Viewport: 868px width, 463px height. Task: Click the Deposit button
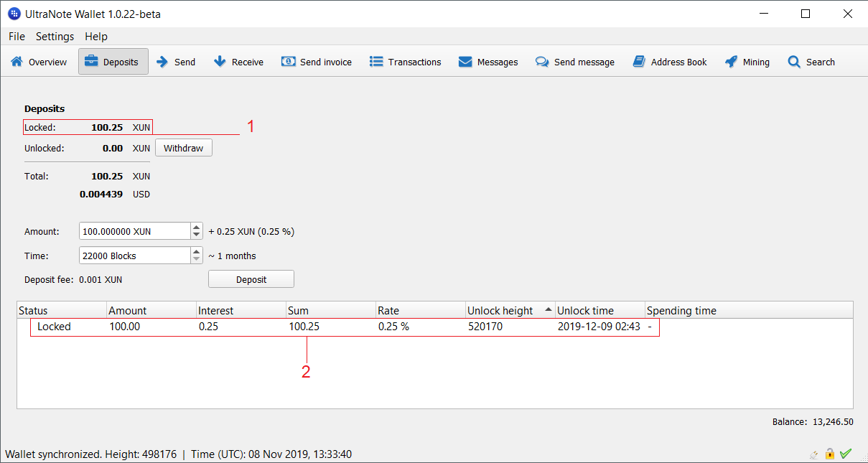point(251,279)
